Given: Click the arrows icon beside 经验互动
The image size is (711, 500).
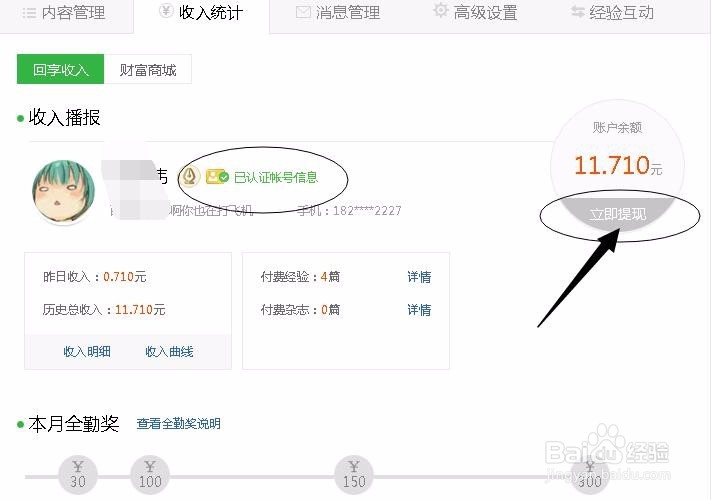Looking at the screenshot, I should click(578, 12).
